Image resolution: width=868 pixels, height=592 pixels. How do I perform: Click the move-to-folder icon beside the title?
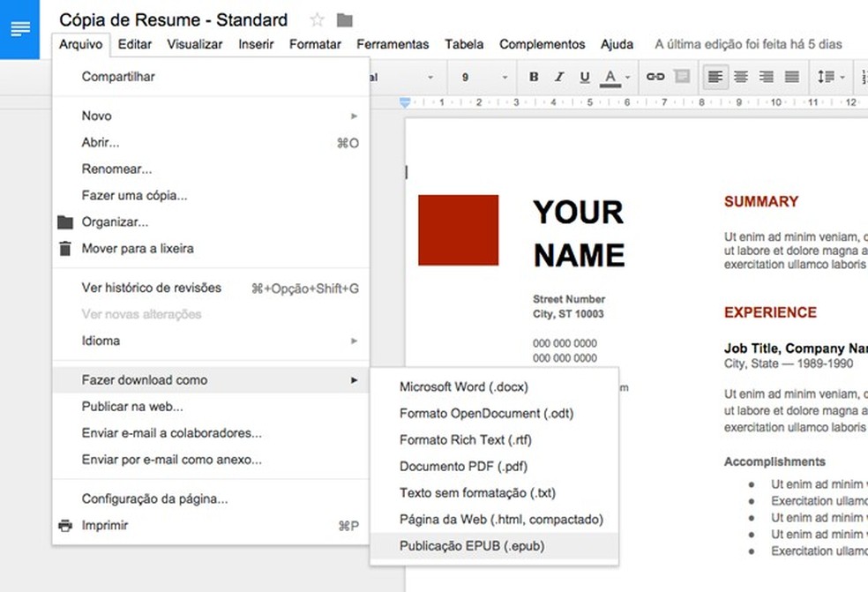click(345, 20)
